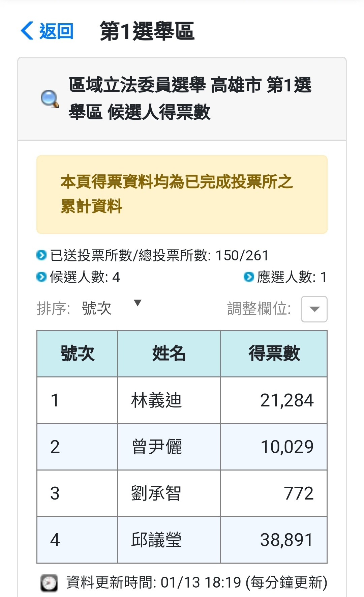Go back using the 返回 link
Viewport: 364px width, 597px height.
point(47,31)
